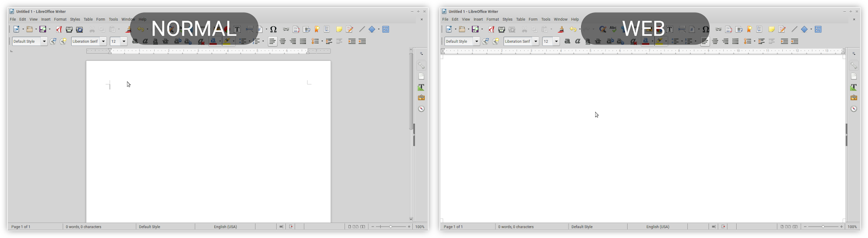This screenshot has width=868, height=238.
Task: Expand line spacing dropdown in left window
Action: pyautogui.click(x=322, y=41)
